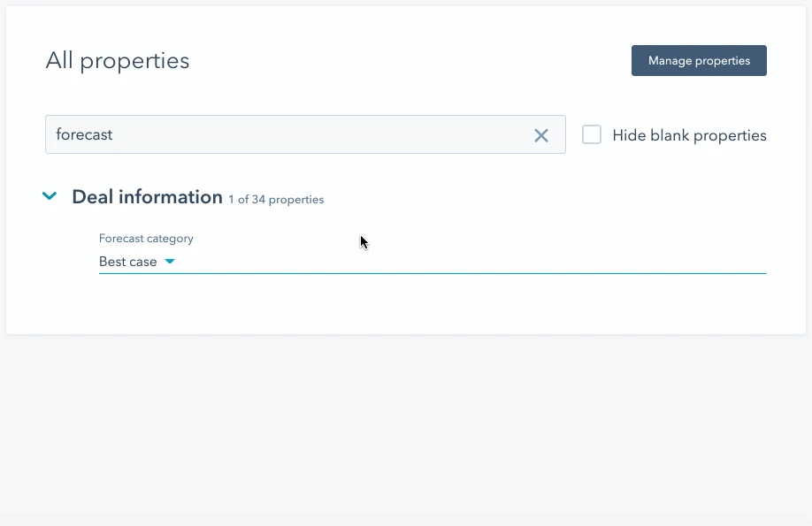Click the Manage properties button
This screenshot has width=812, height=526.
(699, 61)
